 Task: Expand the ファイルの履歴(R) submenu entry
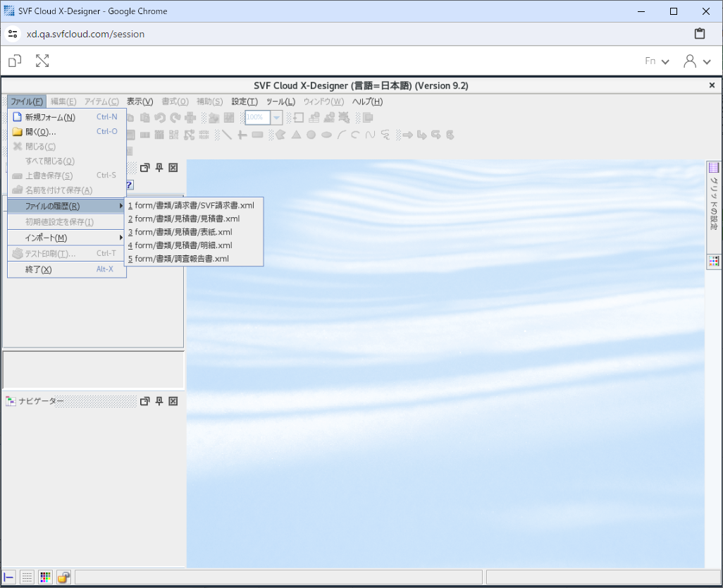pyautogui.click(x=67, y=206)
